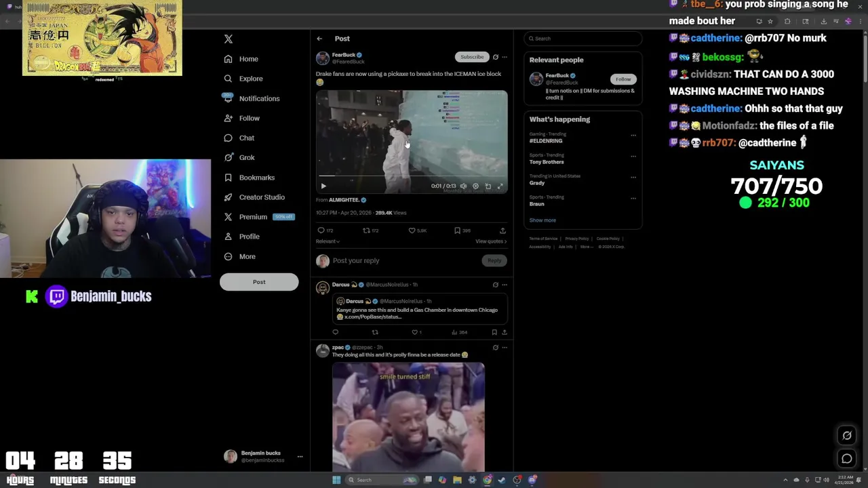Open Chat from the sidebar
The image size is (868, 488).
coord(239,138)
